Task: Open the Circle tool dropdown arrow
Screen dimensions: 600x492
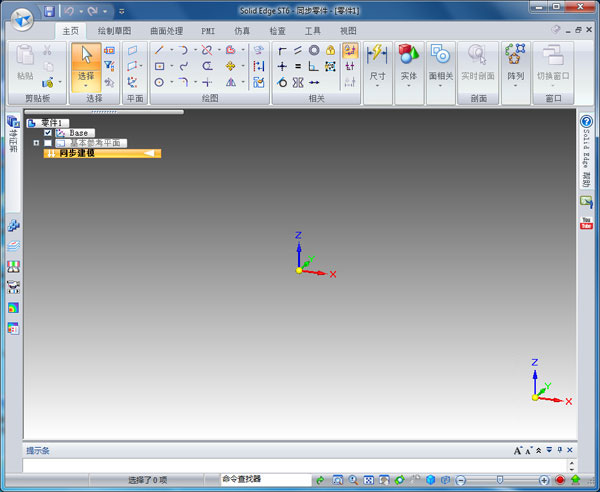Action: (x=171, y=82)
